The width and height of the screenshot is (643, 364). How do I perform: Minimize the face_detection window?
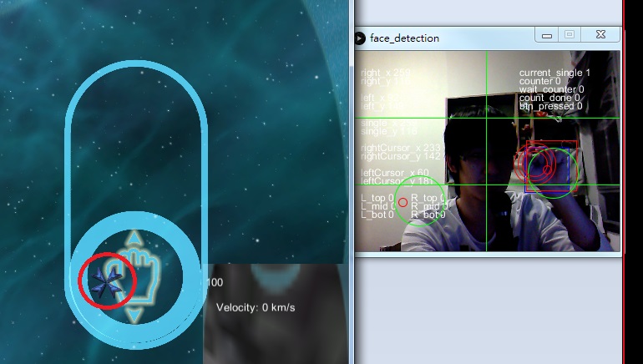548,35
